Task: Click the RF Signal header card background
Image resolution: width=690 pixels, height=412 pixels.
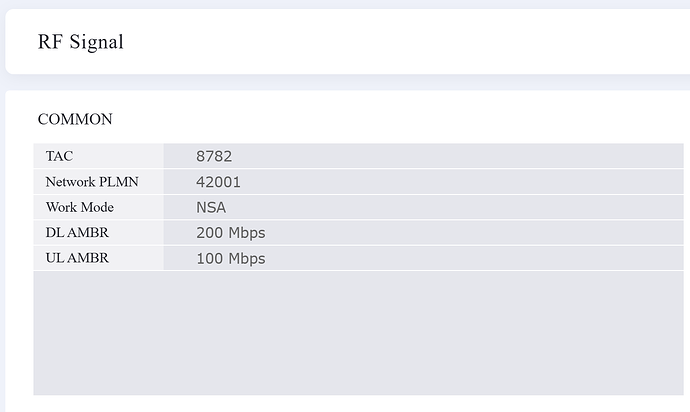Action: (x=396, y=42)
